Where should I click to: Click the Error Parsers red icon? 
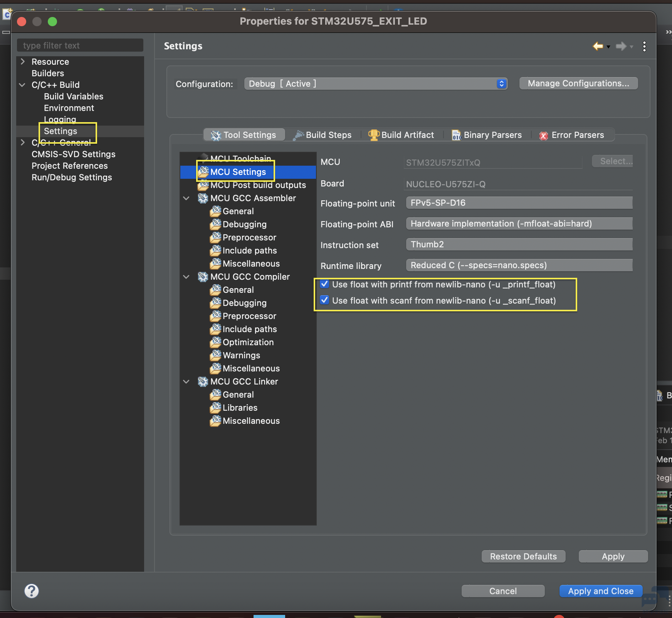click(x=544, y=136)
